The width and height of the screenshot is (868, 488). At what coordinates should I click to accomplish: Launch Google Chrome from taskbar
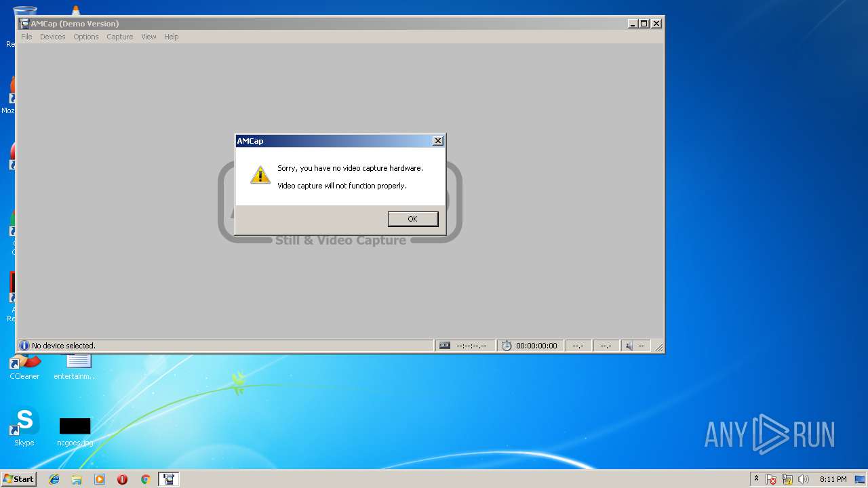click(x=145, y=479)
